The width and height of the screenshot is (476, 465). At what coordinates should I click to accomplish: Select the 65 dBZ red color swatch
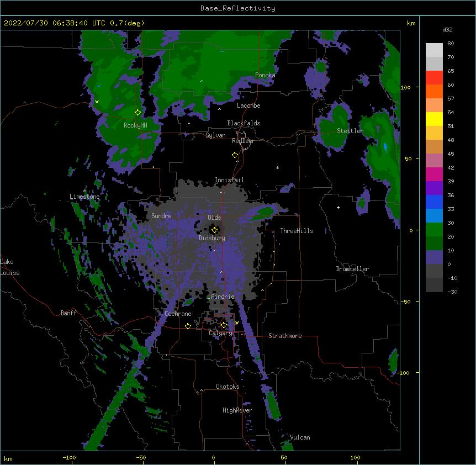click(x=434, y=78)
